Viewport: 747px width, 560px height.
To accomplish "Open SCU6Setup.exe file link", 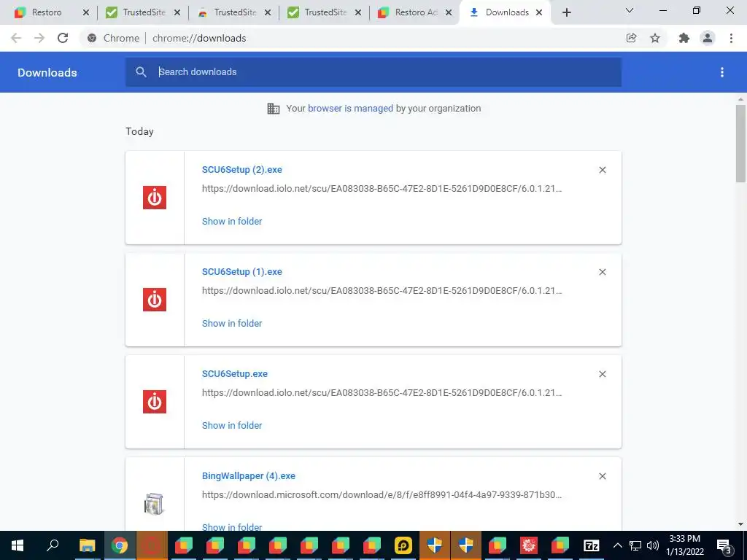I will (235, 374).
